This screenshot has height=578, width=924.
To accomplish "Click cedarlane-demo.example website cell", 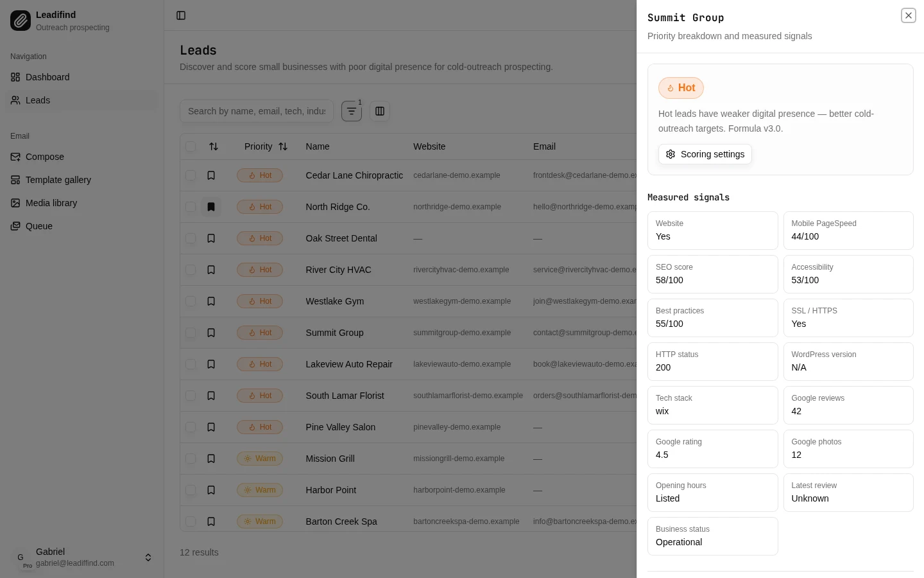I will click(457, 175).
